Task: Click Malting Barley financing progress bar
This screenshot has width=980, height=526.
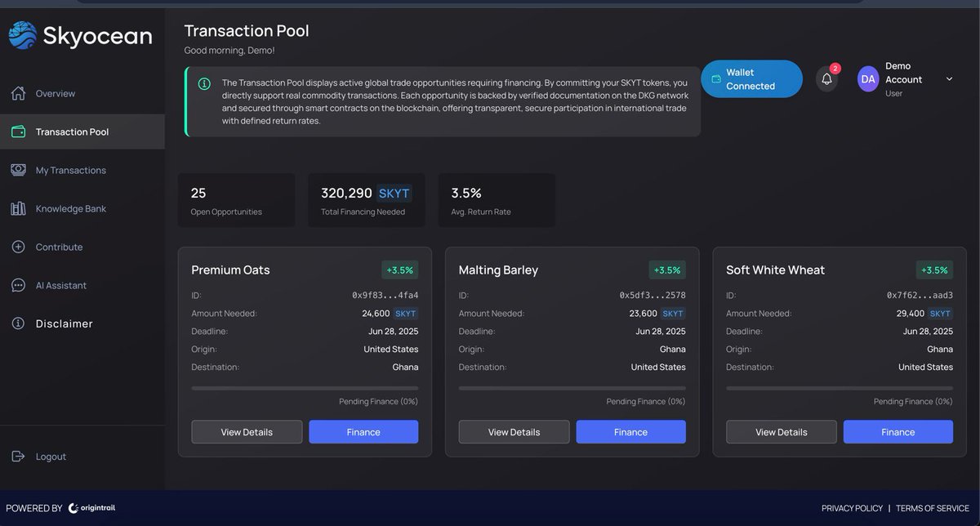Action: (x=572, y=388)
